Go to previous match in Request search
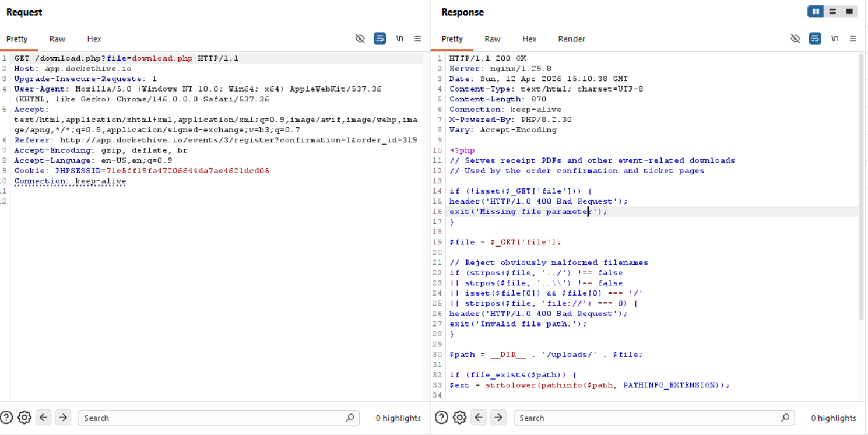The image size is (868, 435). (44, 418)
